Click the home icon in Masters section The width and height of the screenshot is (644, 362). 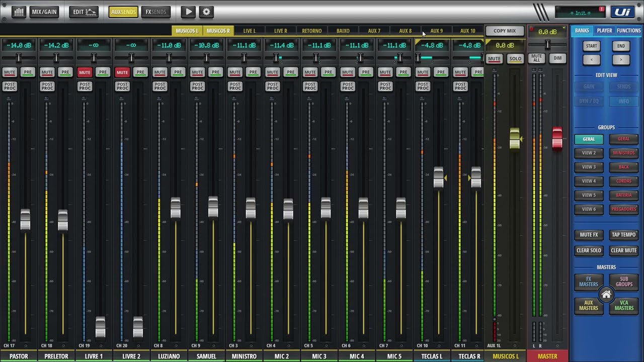tap(606, 295)
